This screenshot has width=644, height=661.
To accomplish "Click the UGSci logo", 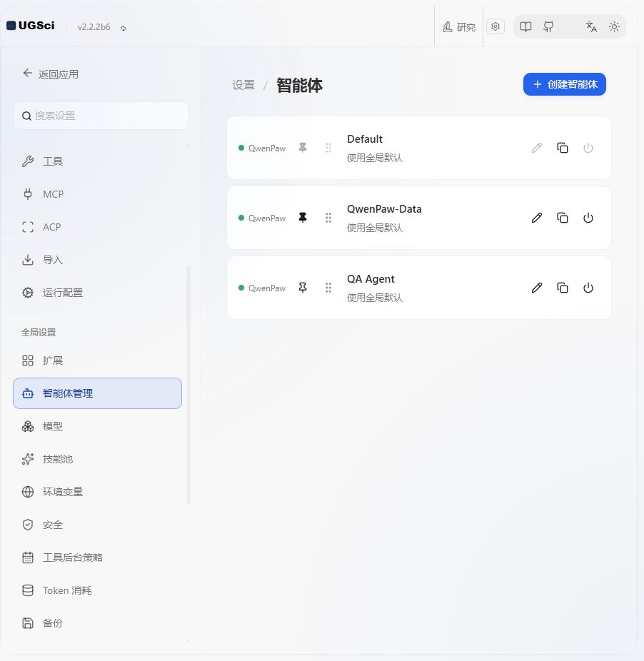I will click(31, 26).
